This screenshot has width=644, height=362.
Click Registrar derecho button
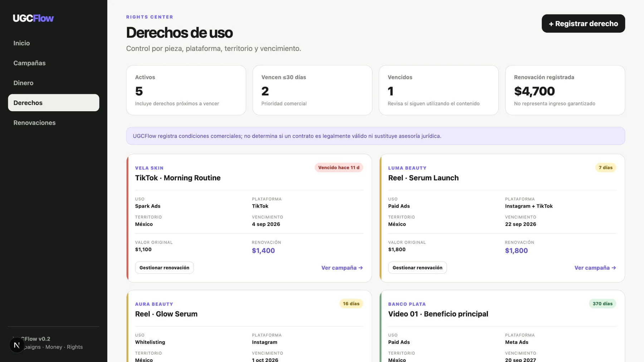click(x=583, y=24)
